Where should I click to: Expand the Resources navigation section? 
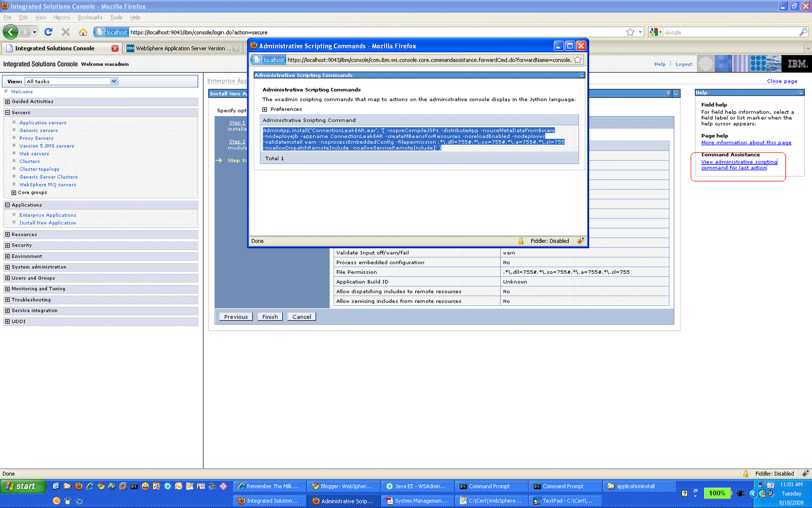(x=8, y=235)
